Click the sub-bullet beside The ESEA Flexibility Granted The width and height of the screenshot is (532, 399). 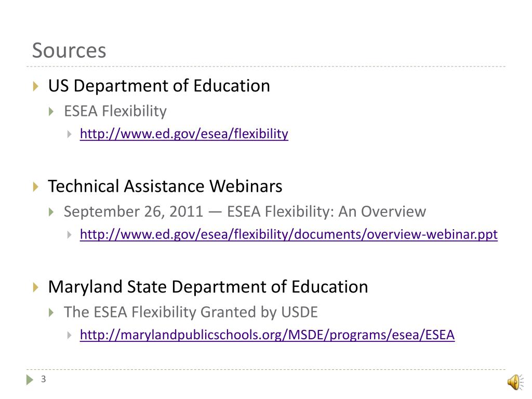click(51, 312)
